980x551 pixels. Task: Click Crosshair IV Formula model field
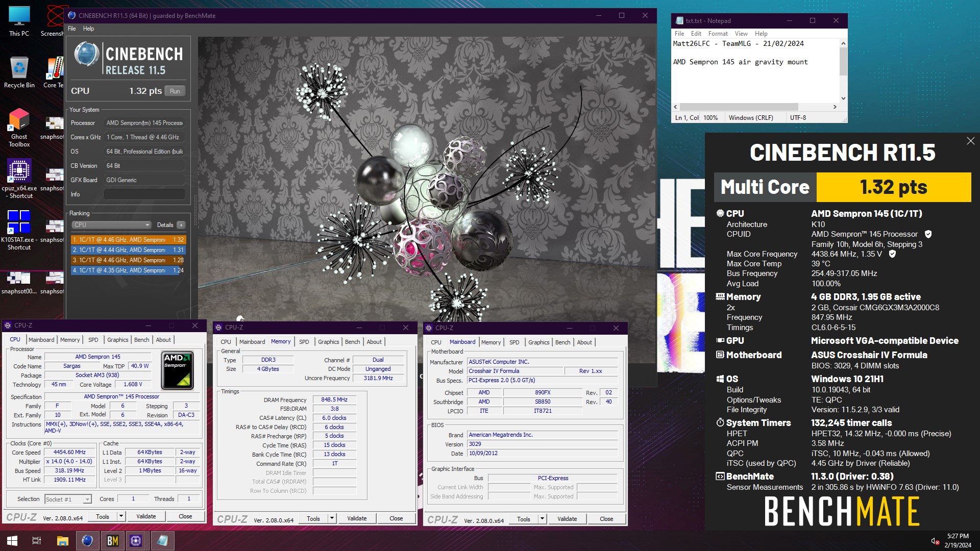[x=515, y=371]
